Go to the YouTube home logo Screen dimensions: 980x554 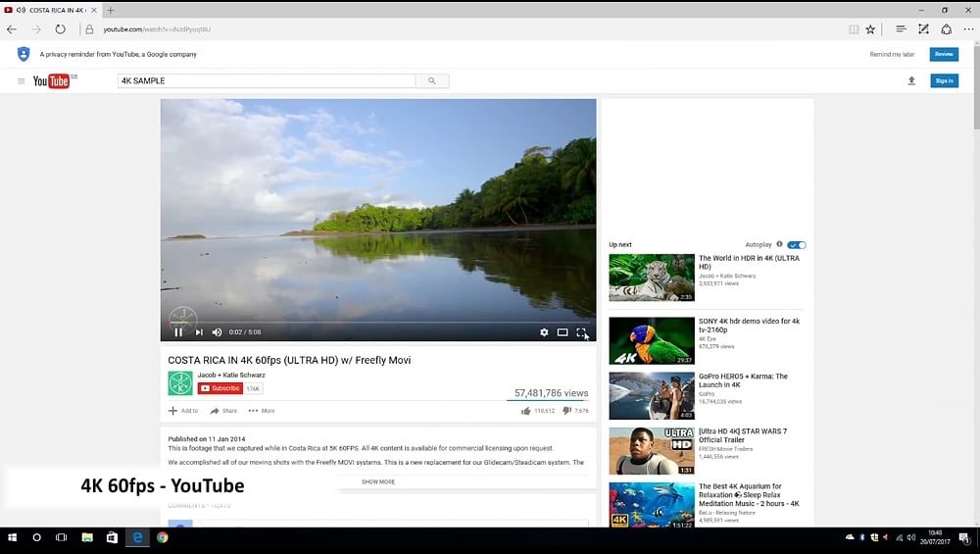(x=51, y=81)
